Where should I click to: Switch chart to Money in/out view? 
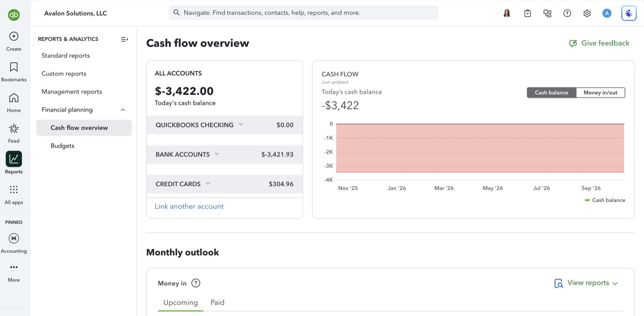pos(600,92)
